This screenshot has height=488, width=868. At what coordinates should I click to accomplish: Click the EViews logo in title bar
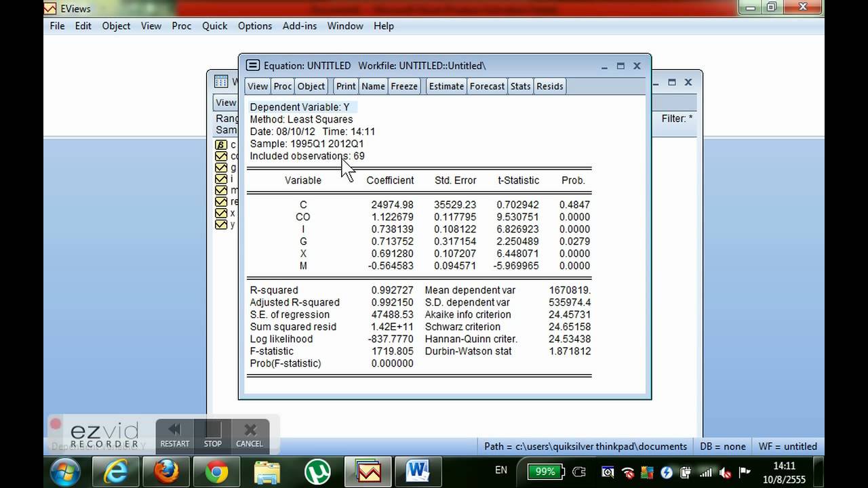(x=50, y=9)
